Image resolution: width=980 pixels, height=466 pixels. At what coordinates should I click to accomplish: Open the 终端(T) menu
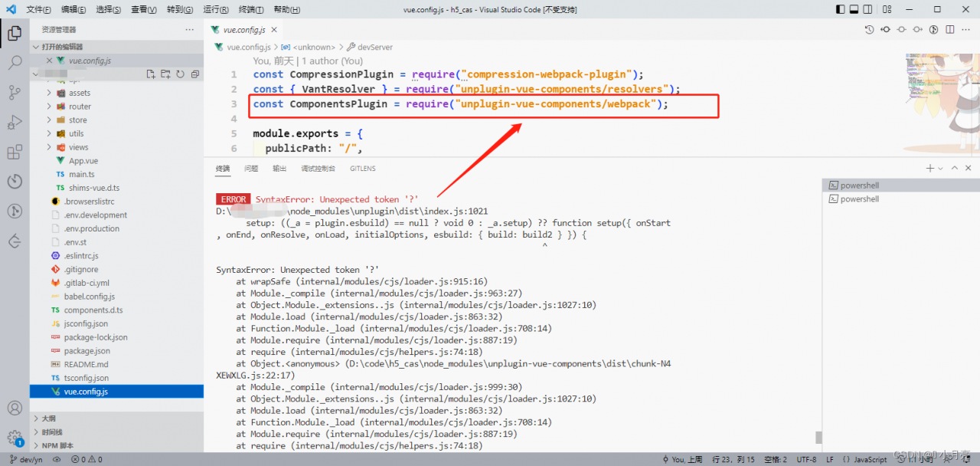[251, 9]
